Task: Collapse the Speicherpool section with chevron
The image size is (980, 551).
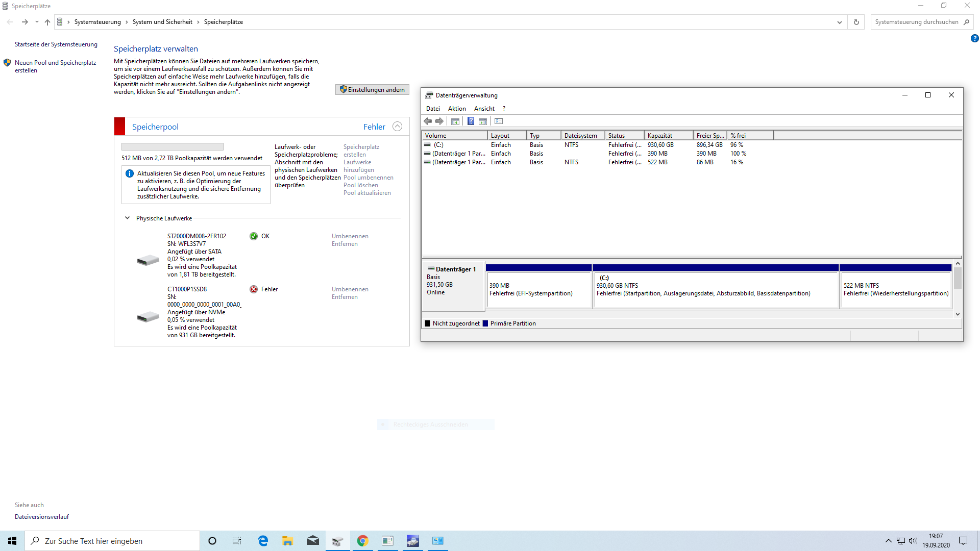Action: click(x=397, y=127)
